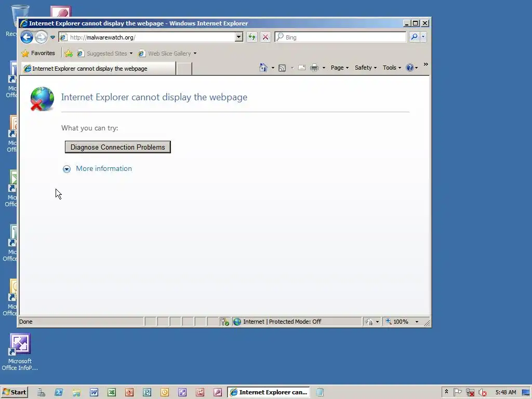Launch Microsoft Outlook from the taskbar
Viewport: 532px width, 399px height.
[165, 393]
